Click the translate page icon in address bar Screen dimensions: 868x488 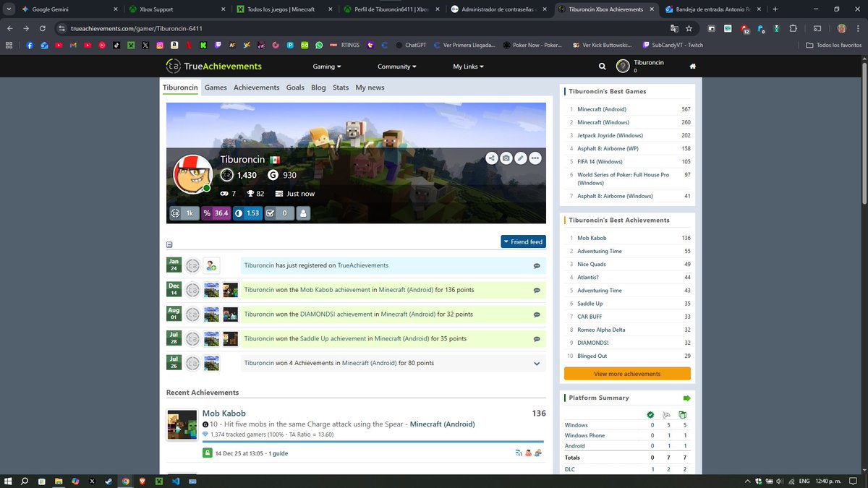tap(674, 28)
